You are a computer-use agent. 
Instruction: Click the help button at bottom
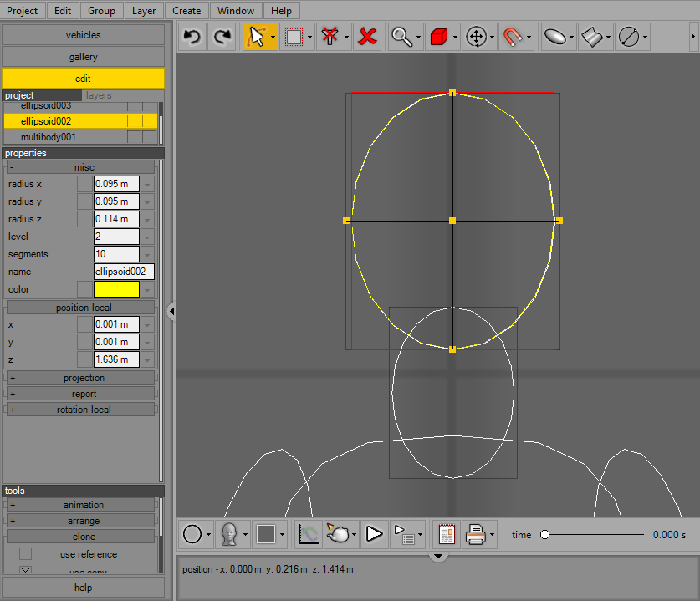coord(83,587)
